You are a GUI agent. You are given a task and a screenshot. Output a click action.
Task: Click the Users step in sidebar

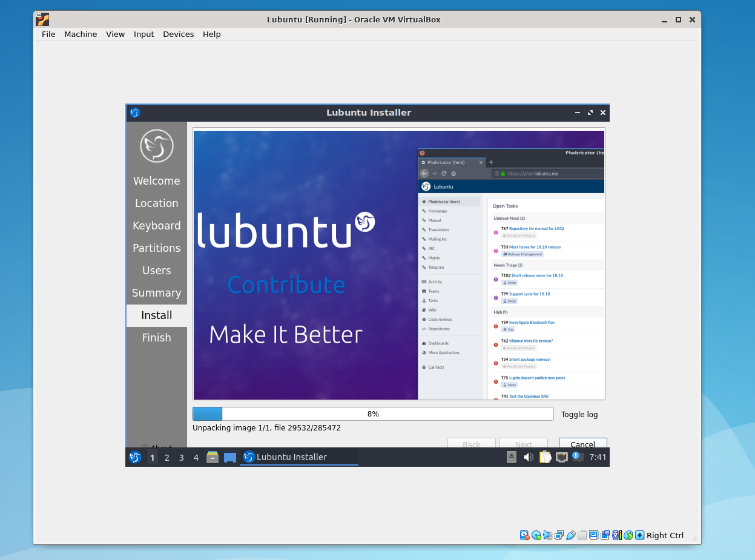157,271
